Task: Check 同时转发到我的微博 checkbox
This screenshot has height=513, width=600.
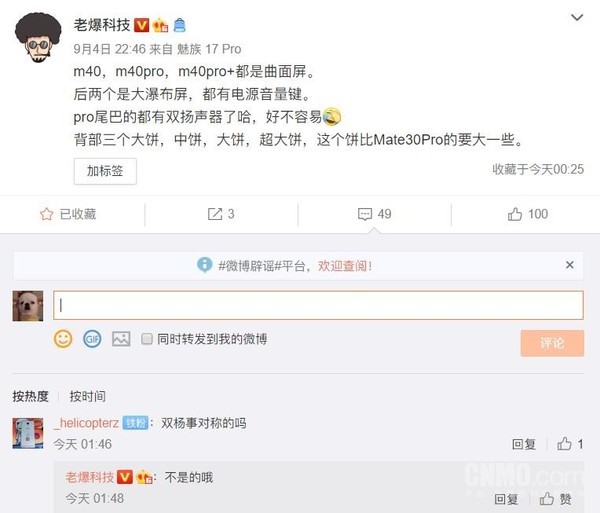Action: [x=147, y=339]
